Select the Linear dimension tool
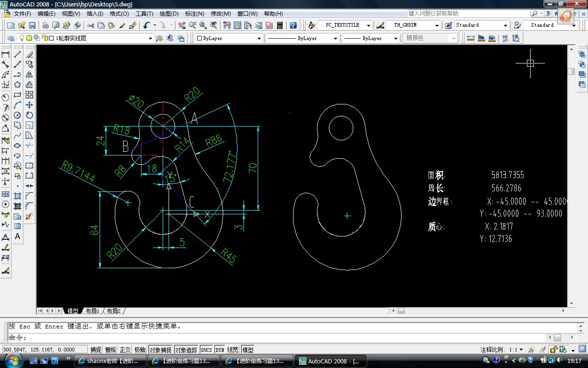The width and height of the screenshot is (588, 368). click(x=6, y=54)
